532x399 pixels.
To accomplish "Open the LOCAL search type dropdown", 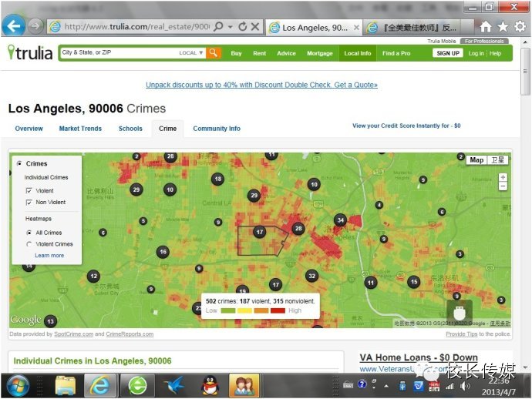I will point(191,53).
